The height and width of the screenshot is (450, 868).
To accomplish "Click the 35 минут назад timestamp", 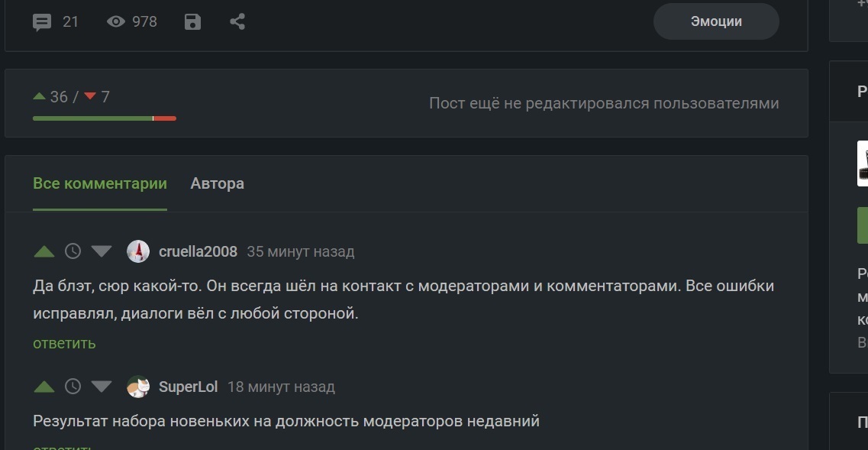I will (301, 251).
